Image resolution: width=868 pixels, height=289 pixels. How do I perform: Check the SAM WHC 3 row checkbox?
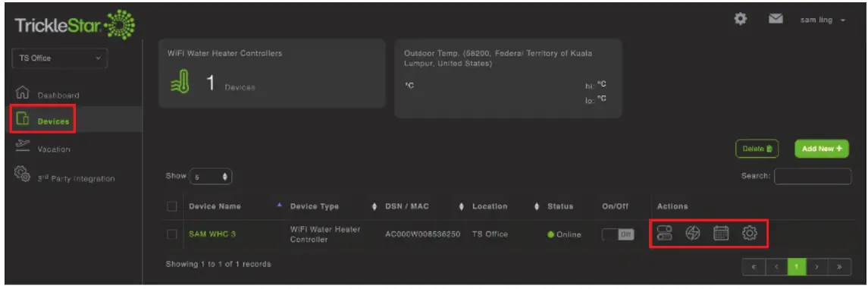[171, 234]
